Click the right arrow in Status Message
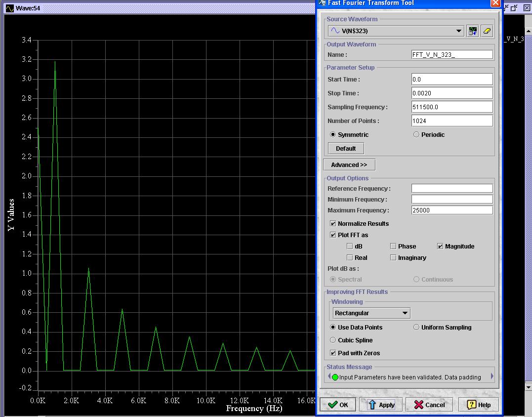 491,376
